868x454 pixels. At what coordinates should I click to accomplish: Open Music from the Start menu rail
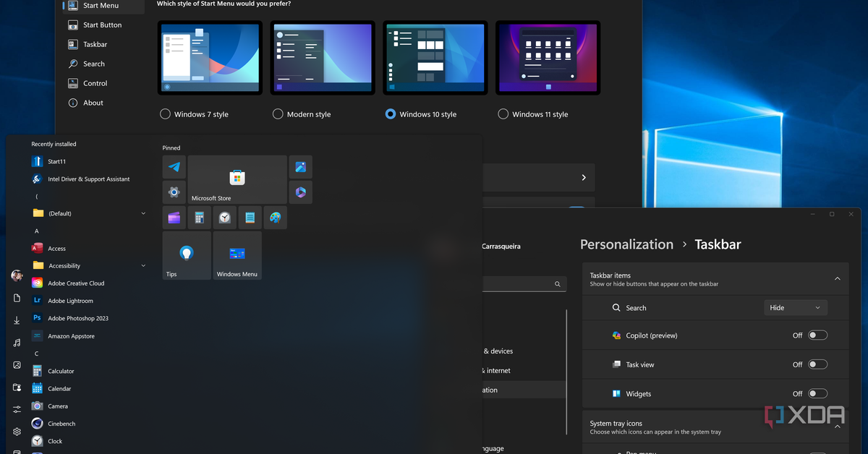coord(17,343)
